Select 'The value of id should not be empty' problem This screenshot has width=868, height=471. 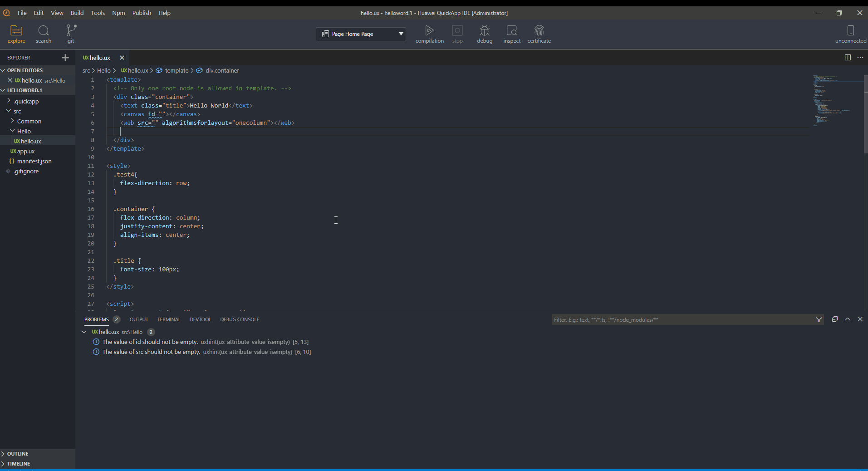[150, 342]
